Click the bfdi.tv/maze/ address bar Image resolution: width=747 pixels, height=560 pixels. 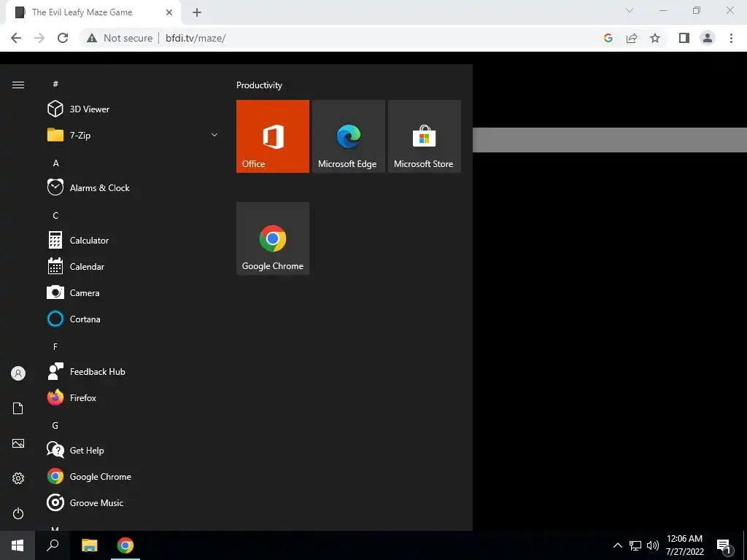click(x=196, y=38)
